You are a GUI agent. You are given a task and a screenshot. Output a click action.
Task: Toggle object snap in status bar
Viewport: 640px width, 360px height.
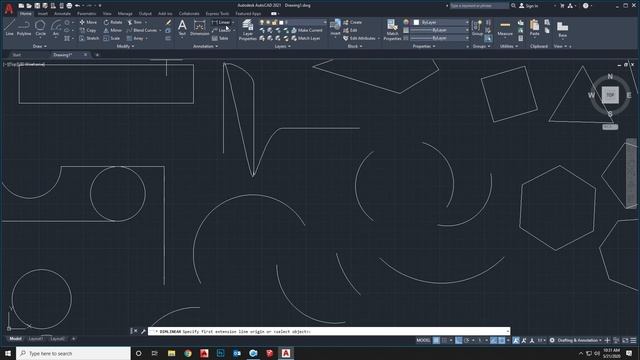point(502,340)
